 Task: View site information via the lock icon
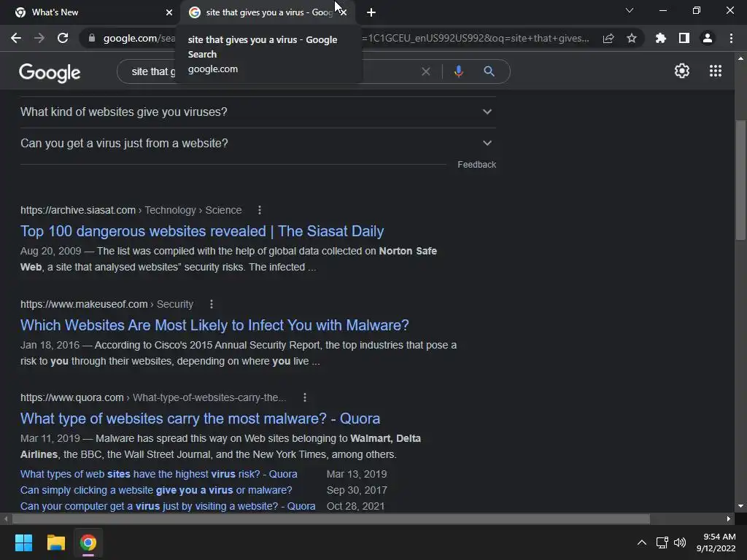(92, 38)
